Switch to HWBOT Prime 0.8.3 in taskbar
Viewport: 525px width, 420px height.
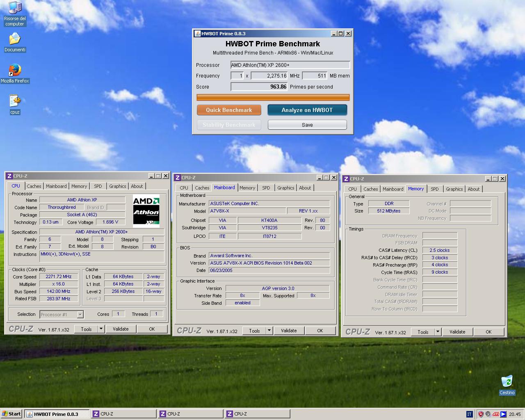(57, 414)
